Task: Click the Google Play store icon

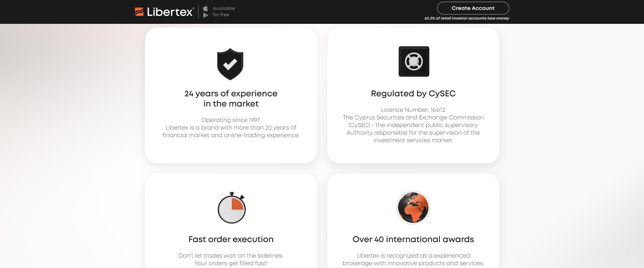Action: point(206,15)
